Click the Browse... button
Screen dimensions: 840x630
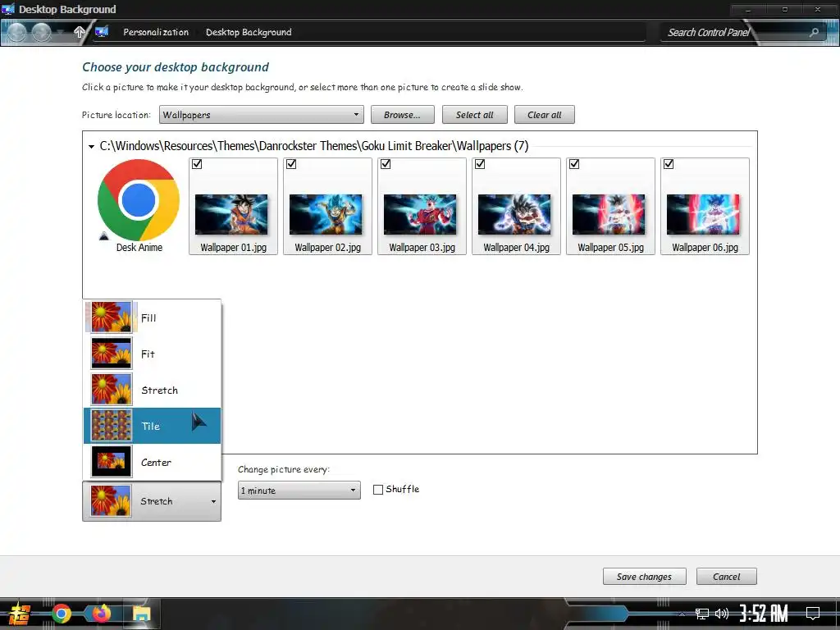pos(402,115)
